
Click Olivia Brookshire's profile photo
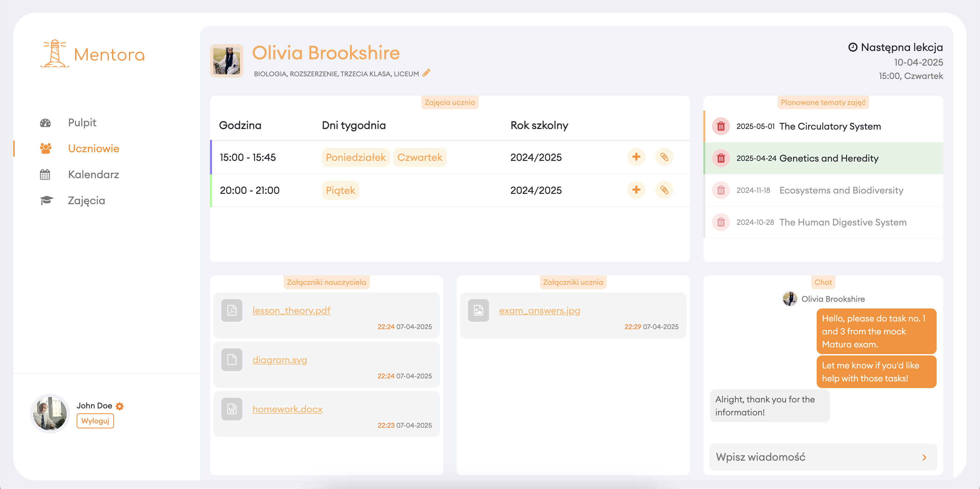pos(227,61)
